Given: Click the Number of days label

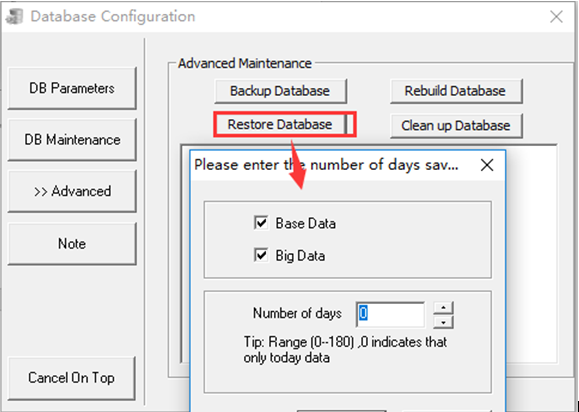Looking at the screenshot, I should (297, 313).
